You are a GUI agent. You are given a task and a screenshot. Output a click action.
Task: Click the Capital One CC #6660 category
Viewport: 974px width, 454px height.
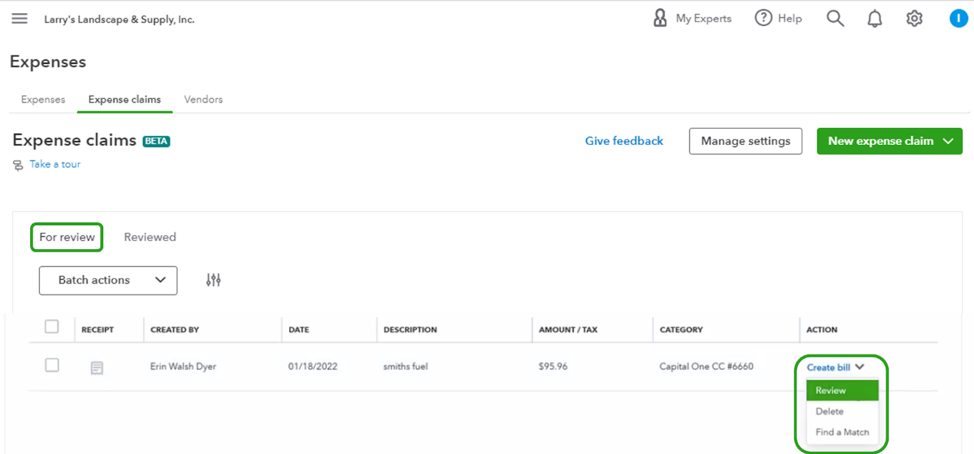706,366
